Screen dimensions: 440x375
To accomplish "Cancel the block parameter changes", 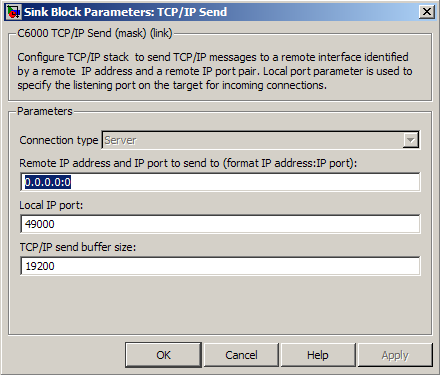I will (241, 355).
